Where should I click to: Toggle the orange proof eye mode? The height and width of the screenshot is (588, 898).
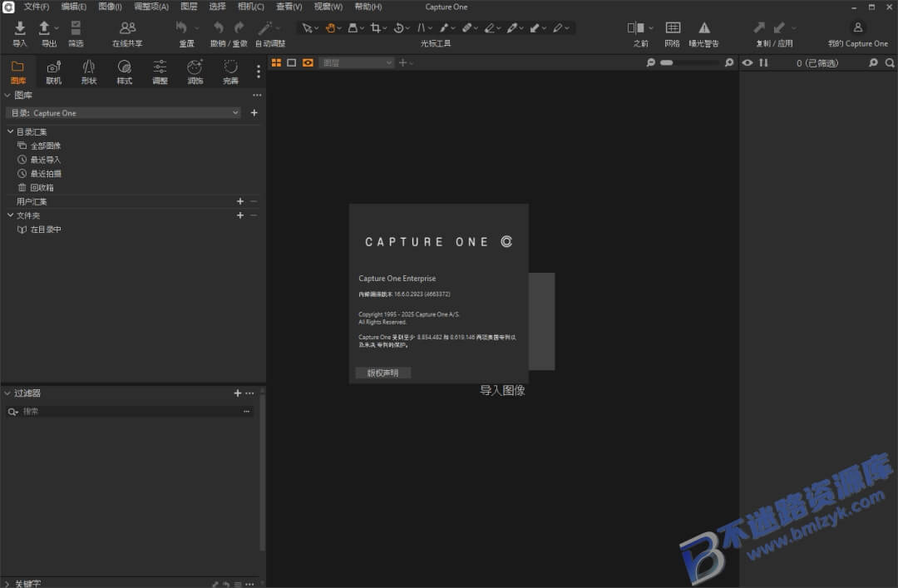308,62
